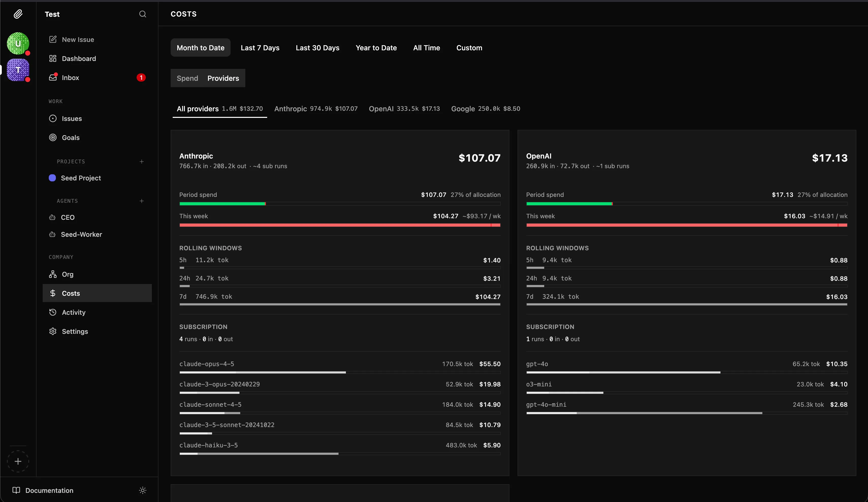This screenshot has width=868, height=502.
Task: Click Anthropic Period spend progress bar
Action: (x=340, y=204)
